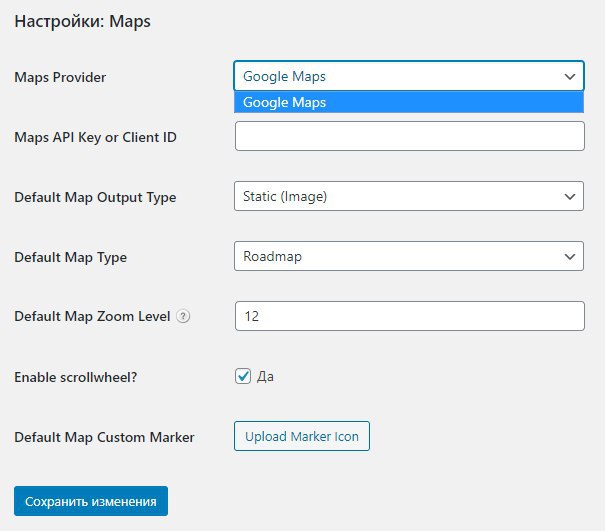This screenshot has height=531, width=605.
Task: Click the "Enable scrollwheel?" setting label
Action: point(76,377)
